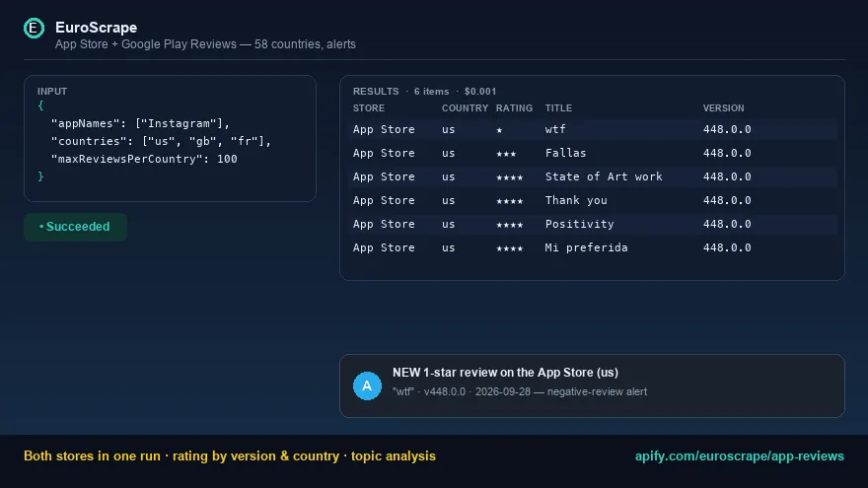The height and width of the screenshot is (488, 868).
Task: Select the review titled "Thank you"
Action: [593, 200]
